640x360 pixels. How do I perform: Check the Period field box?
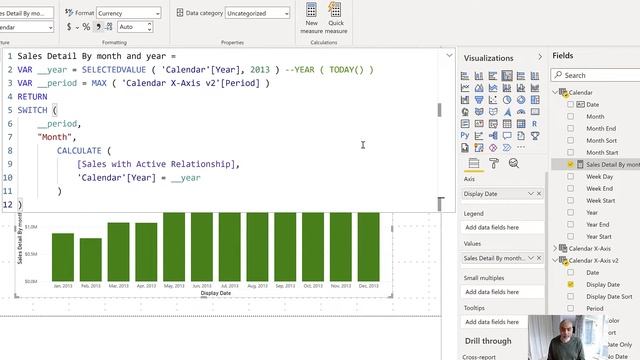tap(571, 309)
